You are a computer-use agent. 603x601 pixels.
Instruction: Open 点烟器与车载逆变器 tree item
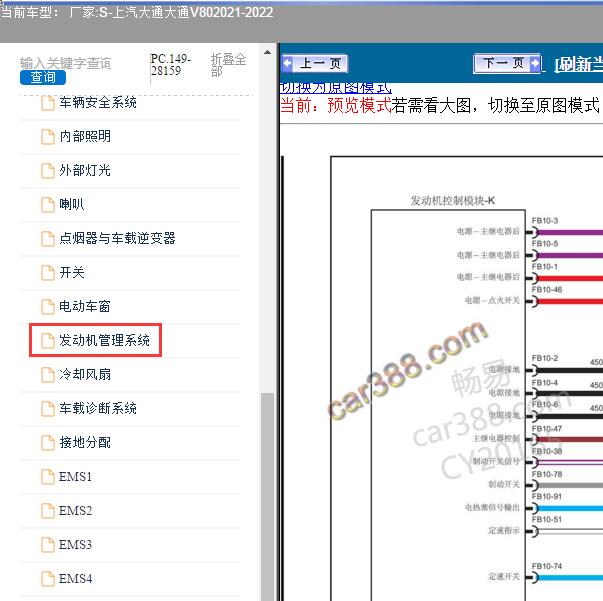117,238
